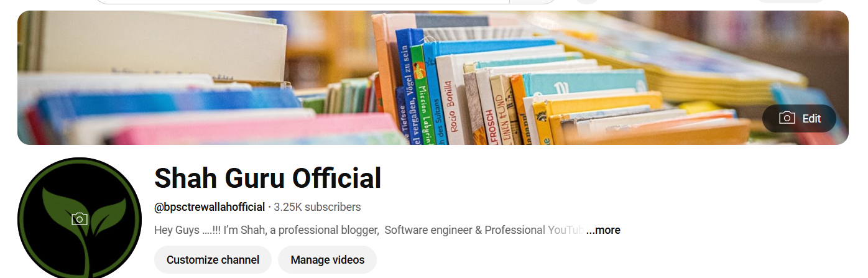Click camera icon on the profile picture
Image resolution: width=868 pixels, height=278 pixels.
tap(79, 219)
